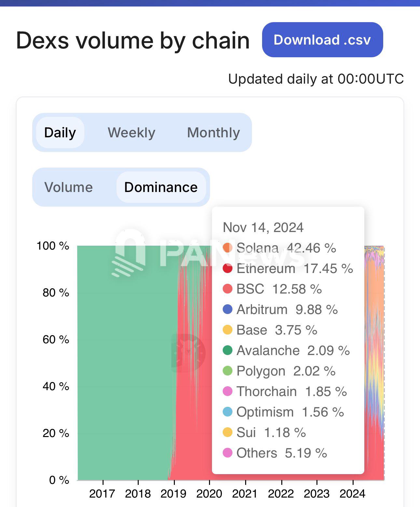The width and height of the screenshot is (420, 507).
Task: Expand the Sui legend entry
Action: tap(227, 432)
